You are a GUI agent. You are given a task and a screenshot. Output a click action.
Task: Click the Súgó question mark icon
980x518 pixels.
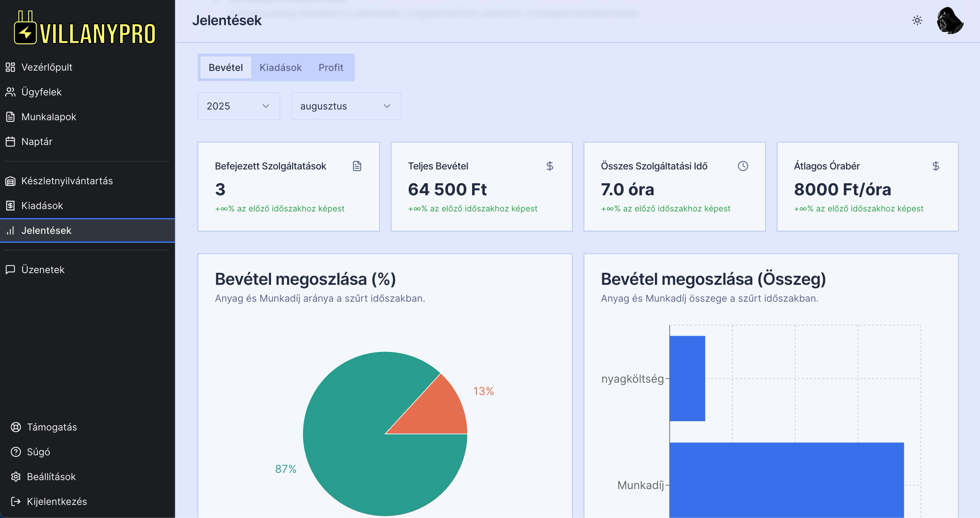pos(15,452)
